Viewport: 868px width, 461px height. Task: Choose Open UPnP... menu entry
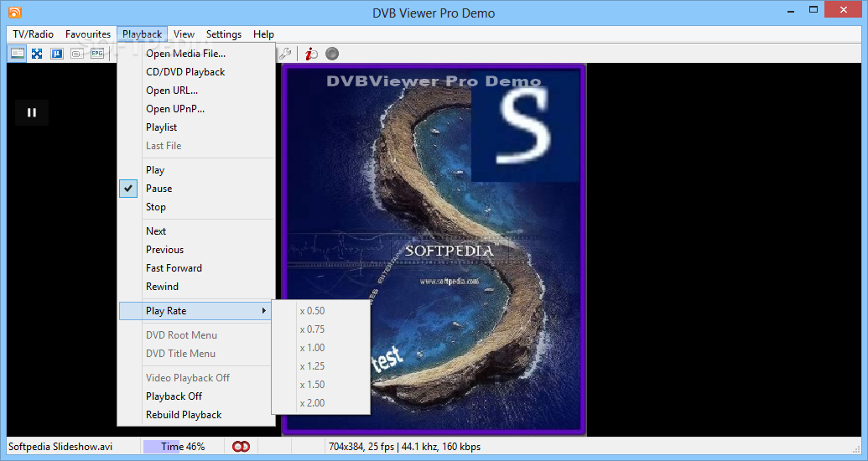(196, 108)
